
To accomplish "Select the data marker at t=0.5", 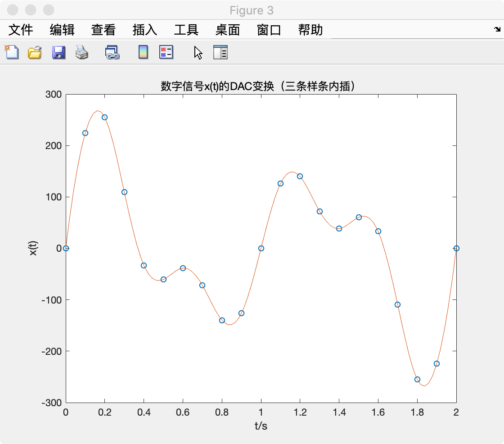I will click(x=163, y=279).
